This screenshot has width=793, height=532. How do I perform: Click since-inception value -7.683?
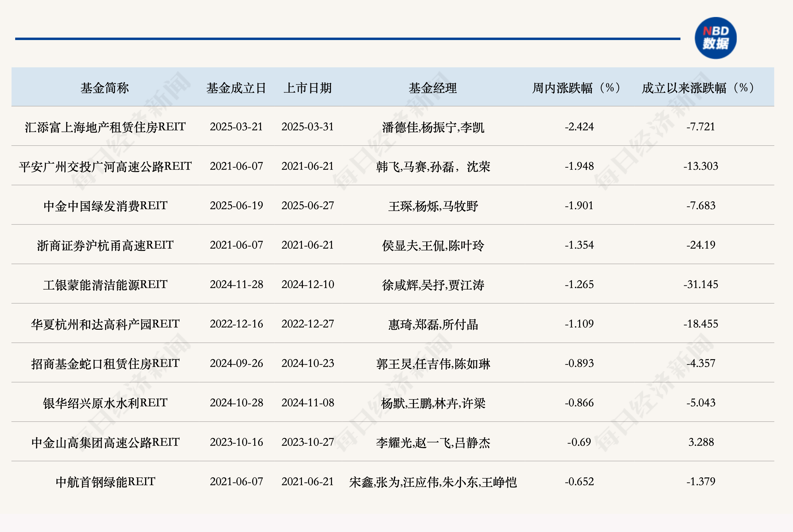tap(701, 205)
